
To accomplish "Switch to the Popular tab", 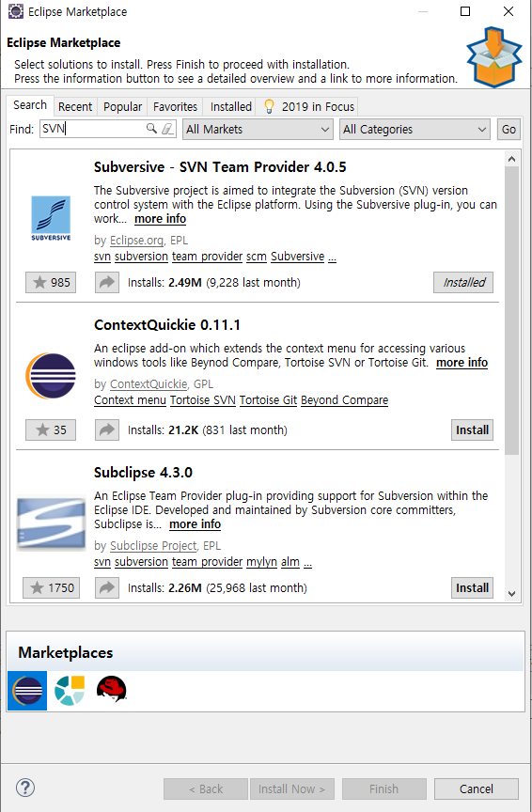I will [122, 107].
